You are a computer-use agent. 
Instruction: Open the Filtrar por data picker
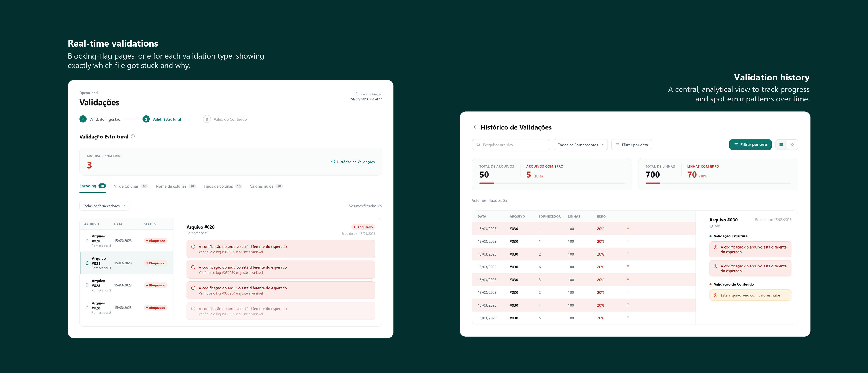[632, 145]
